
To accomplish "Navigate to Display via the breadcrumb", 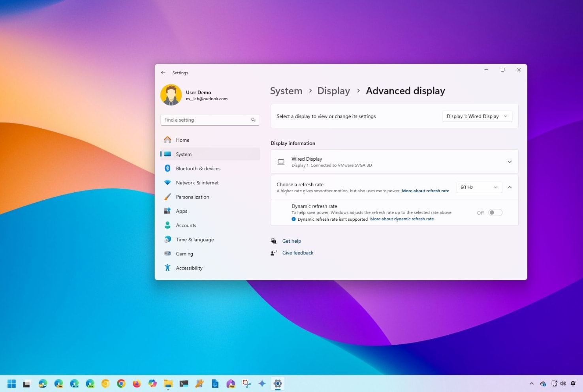I will coord(333,91).
